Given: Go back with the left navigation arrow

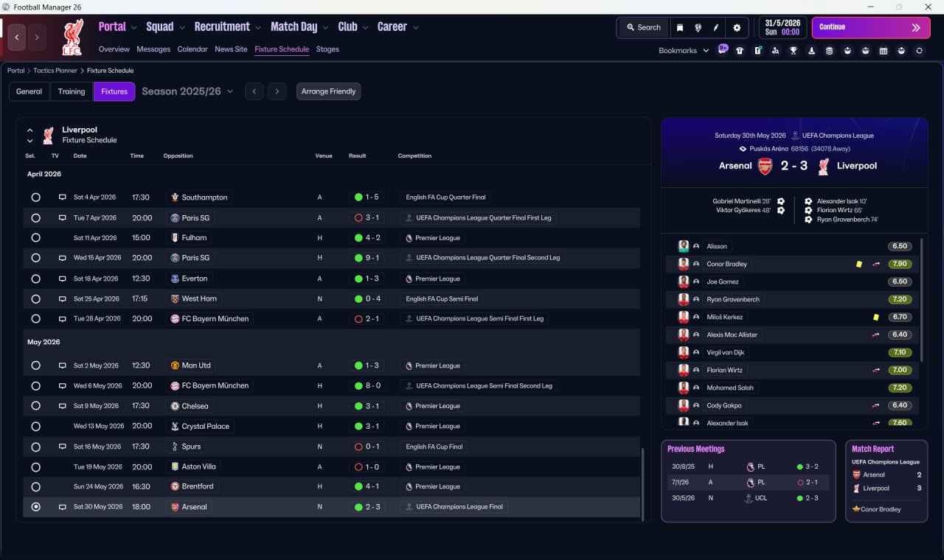Looking at the screenshot, I should pos(17,37).
